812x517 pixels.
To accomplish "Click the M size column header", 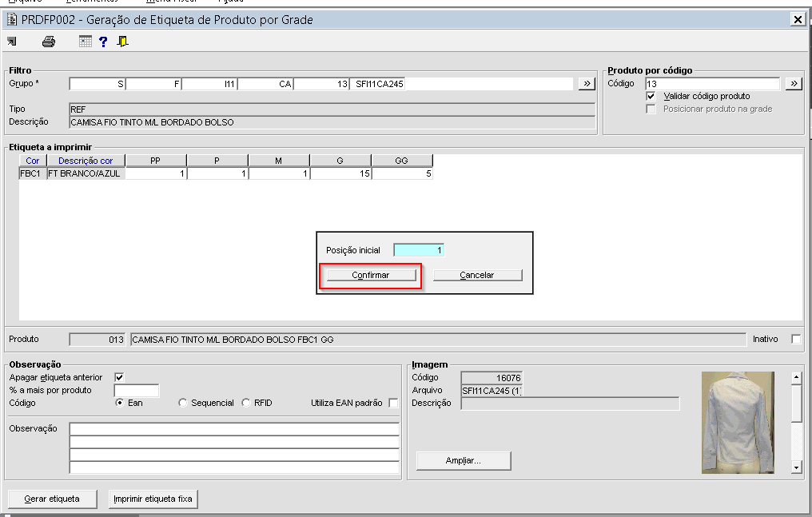I will pos(279,161).
